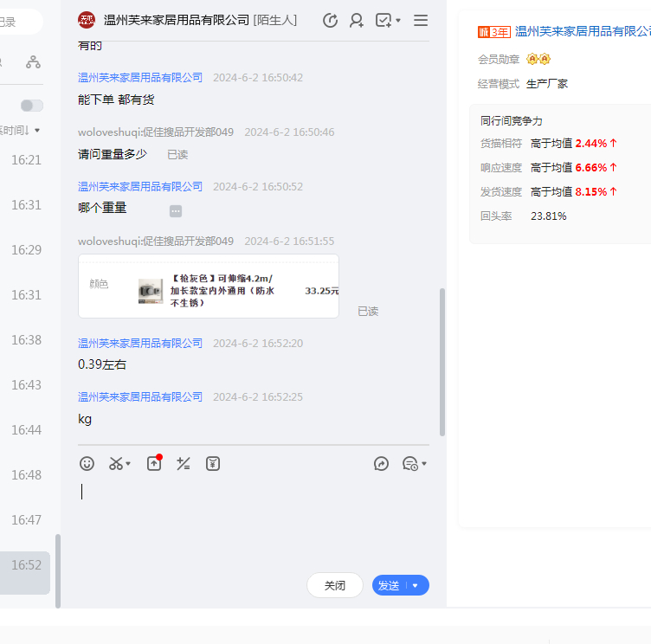The width and height of the screenshot is (651, 644).
Task: Open the time sort dropdown in the left list
Action: [x=36, y=131]
